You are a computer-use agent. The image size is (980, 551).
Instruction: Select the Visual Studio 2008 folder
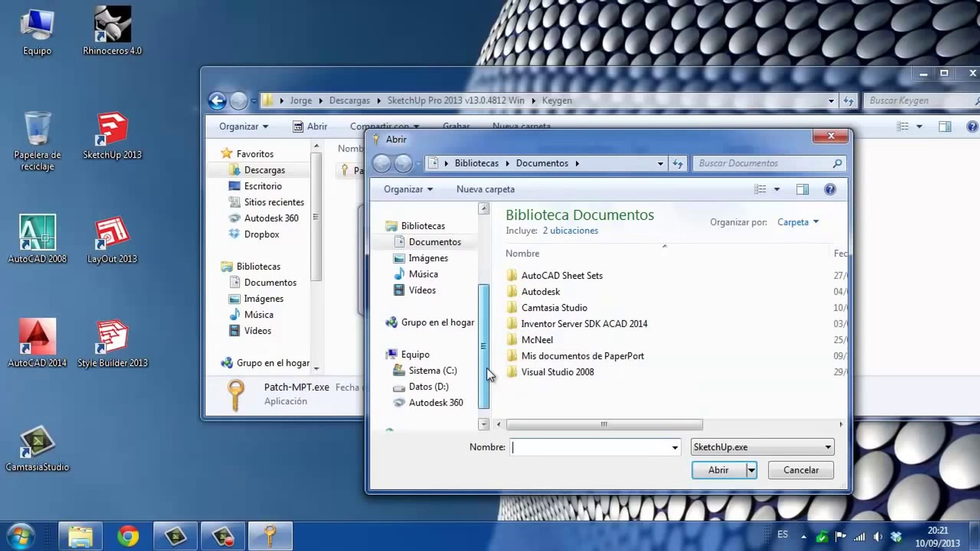(x=557, y=372)
